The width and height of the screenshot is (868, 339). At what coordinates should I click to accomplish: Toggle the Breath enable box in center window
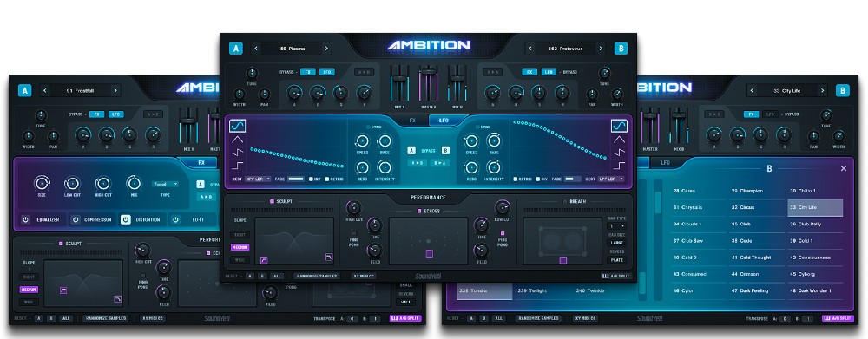coord(565,202)
